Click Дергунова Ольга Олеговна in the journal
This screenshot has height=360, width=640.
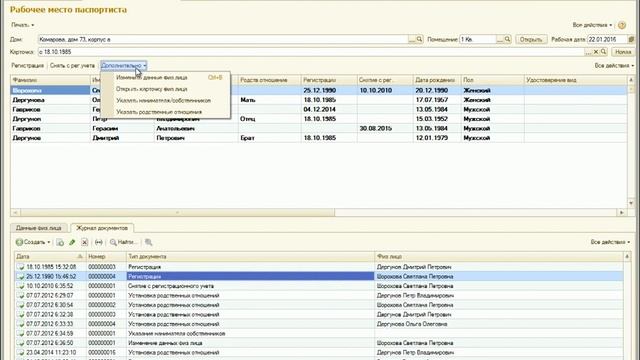pos(412,324)
